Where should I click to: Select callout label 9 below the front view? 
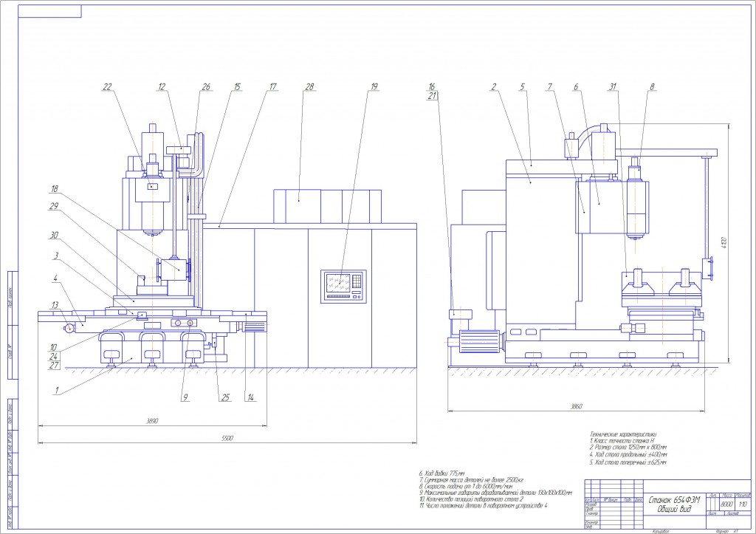point(185,397)
